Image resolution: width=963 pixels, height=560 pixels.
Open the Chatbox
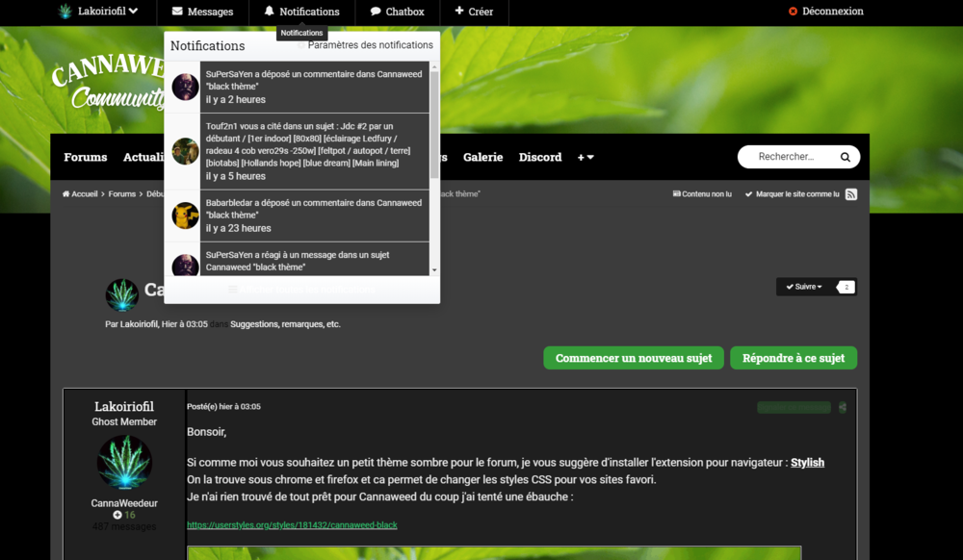pos(398,11)
